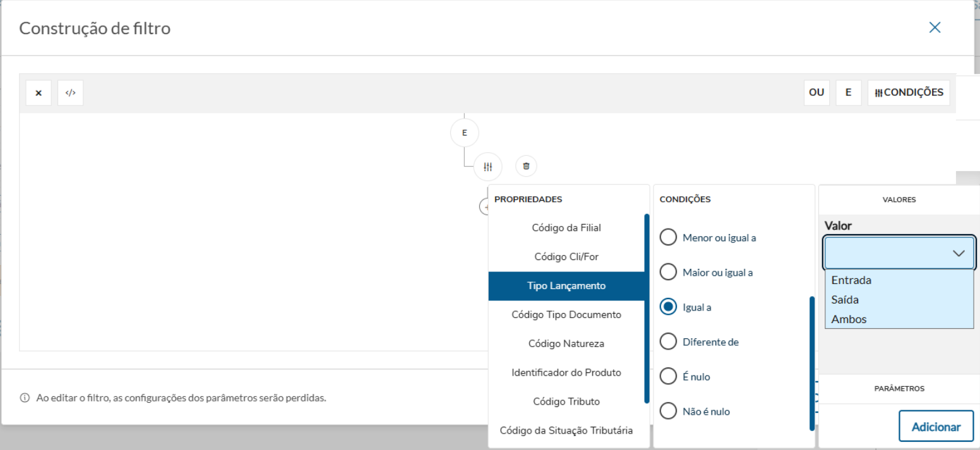Image resolution: width=980 pixels, height=450 pixels.
Task: Clear filter with the X toolbar button
Action: point(39,93)
